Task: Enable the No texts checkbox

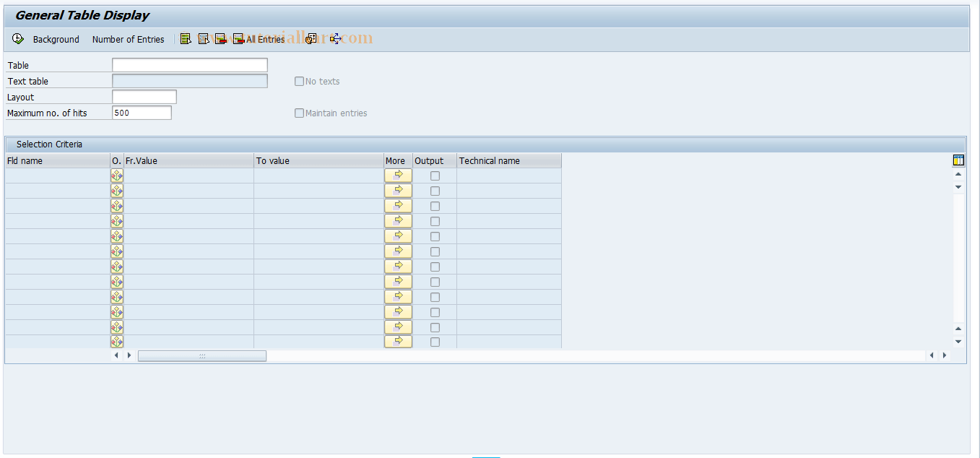Action: coord(299,81)
